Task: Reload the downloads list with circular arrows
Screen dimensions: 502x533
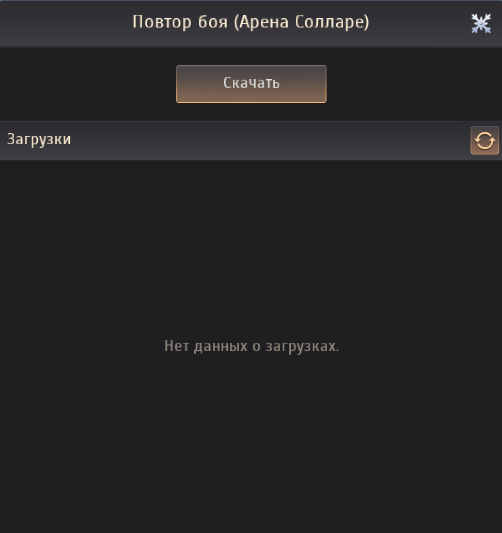Action: pos(484,140)
